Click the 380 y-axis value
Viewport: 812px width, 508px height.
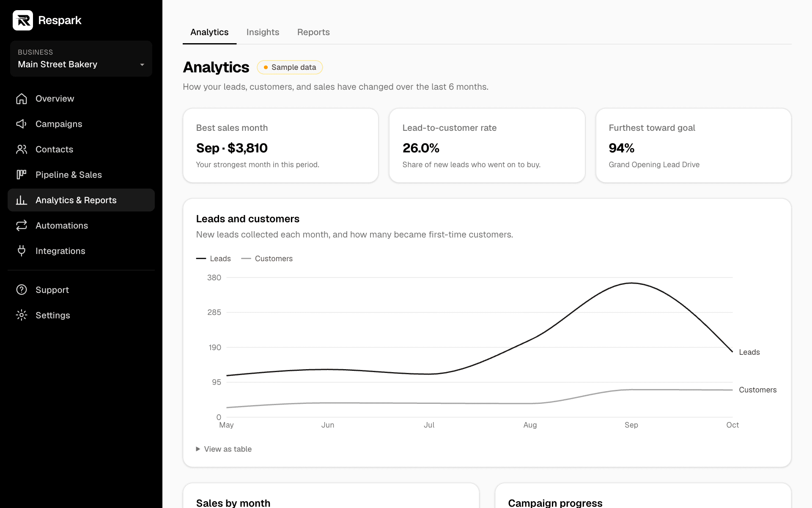[x=214, y=278]
